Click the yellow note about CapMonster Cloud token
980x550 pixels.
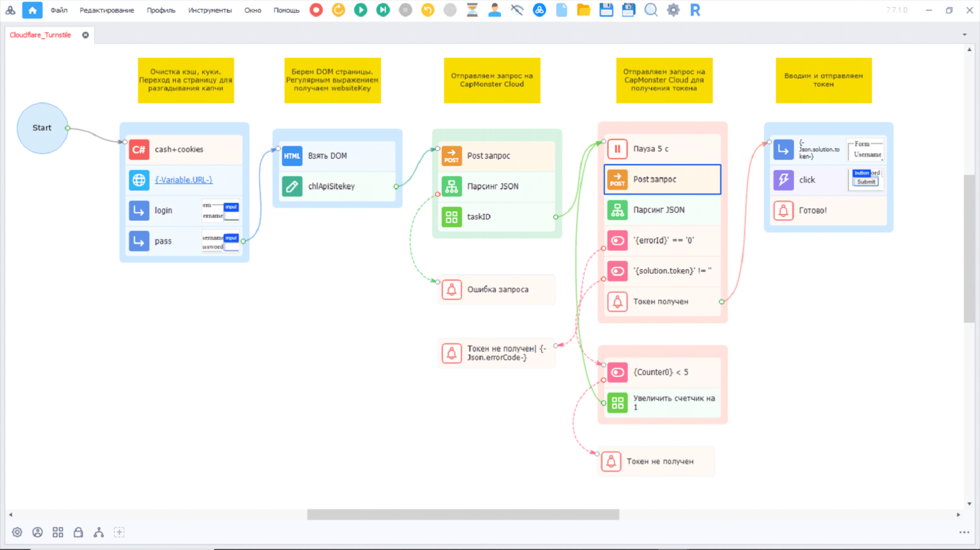click(664, 80)
